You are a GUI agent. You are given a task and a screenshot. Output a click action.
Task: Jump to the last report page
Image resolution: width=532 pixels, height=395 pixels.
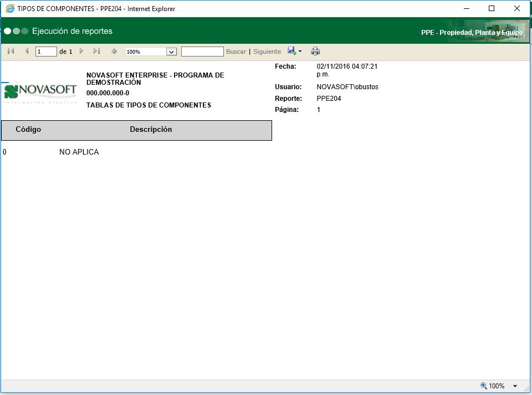96,51
